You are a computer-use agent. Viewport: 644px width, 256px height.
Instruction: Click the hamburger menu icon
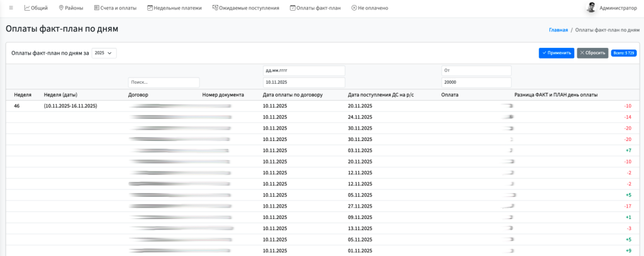click(11, 8)
